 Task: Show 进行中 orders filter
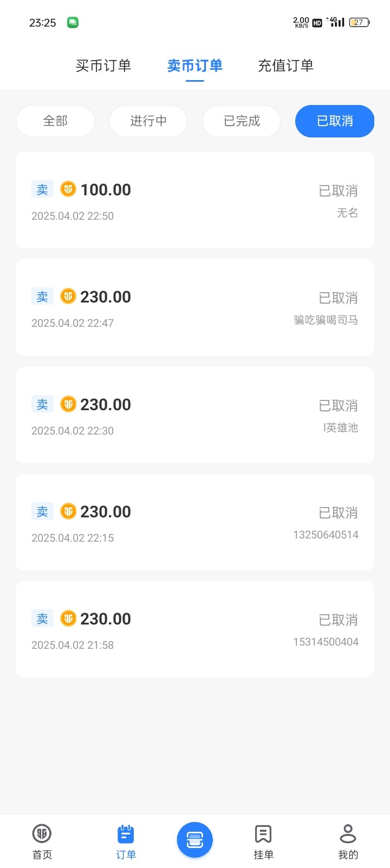pyautogui.click(x=148, y=121)
